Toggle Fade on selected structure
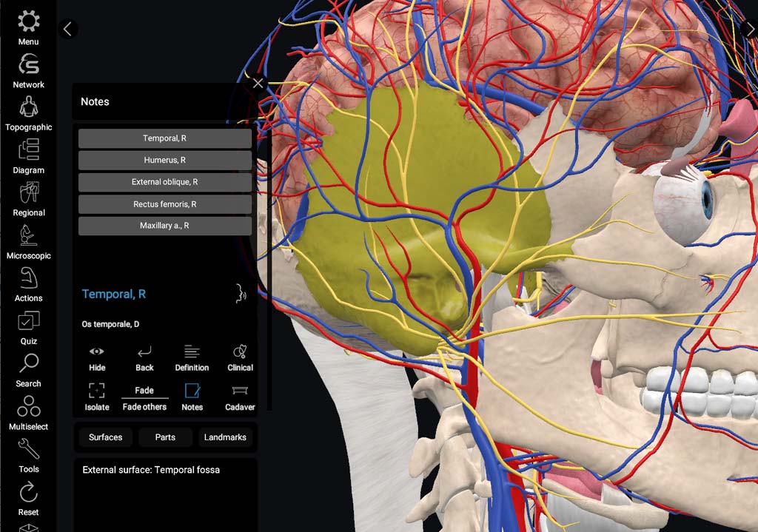Screen dimensions: 758x532 (x=144, y=391)
